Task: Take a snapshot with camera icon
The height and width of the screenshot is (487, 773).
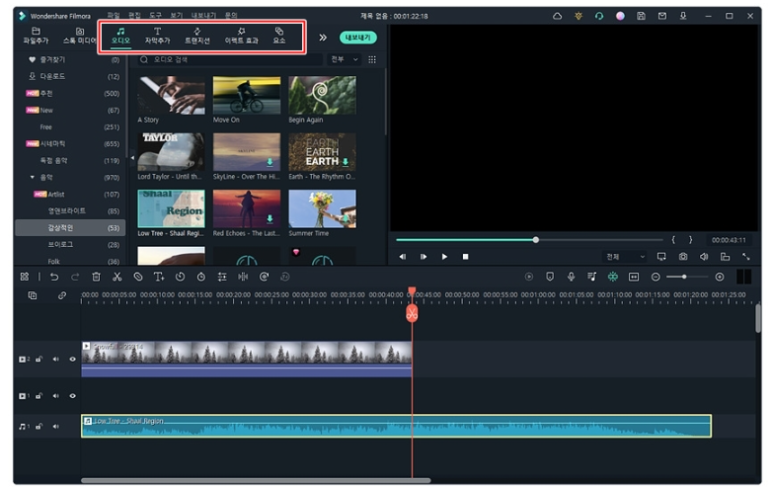Action: [683, 257]
